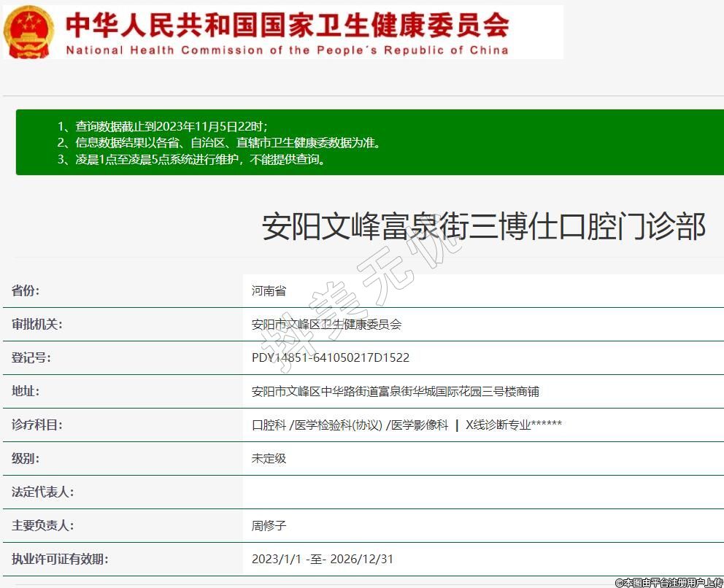Click the 地址 row label
The height and width of the screenshot is (588, 724).
point(26,391)
